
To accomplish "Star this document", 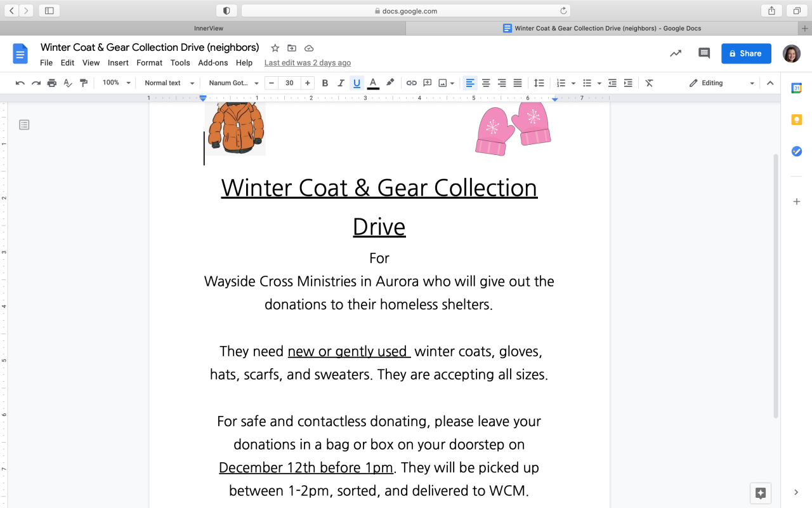I will point(275,48).
